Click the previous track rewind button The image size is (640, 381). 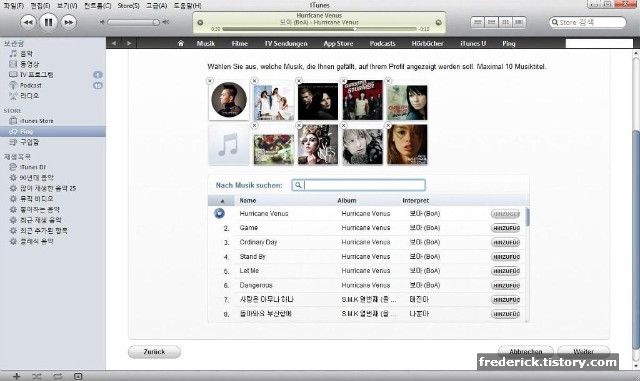click(x=28, y=22)
